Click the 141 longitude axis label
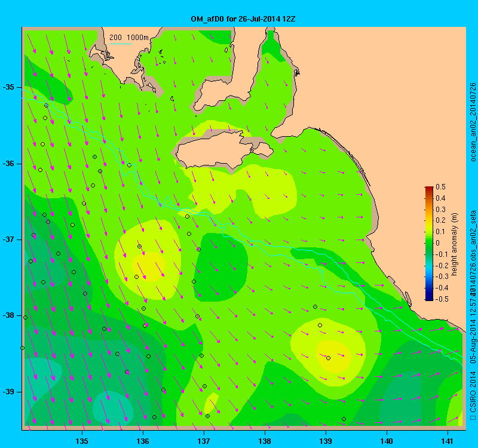 coord(448,441)
